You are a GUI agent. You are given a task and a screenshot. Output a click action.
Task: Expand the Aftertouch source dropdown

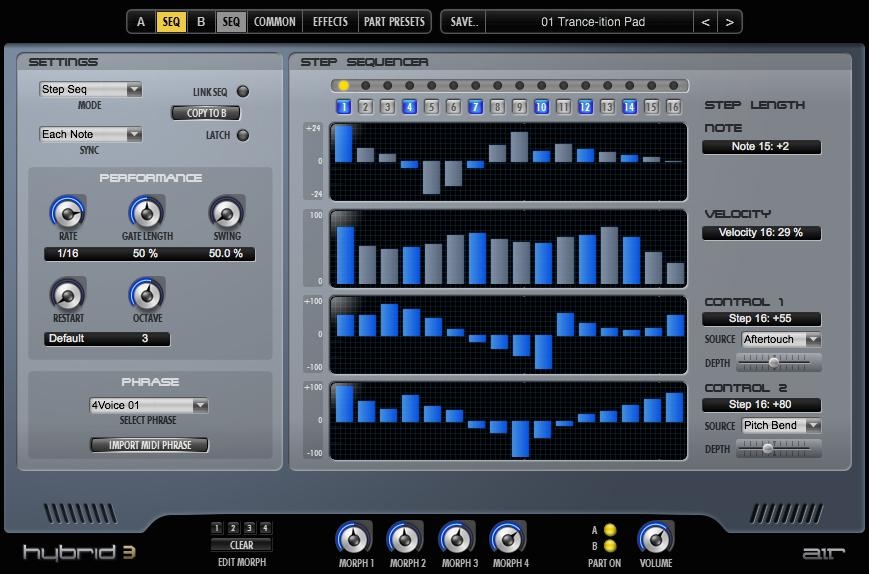tap(780, 340)
